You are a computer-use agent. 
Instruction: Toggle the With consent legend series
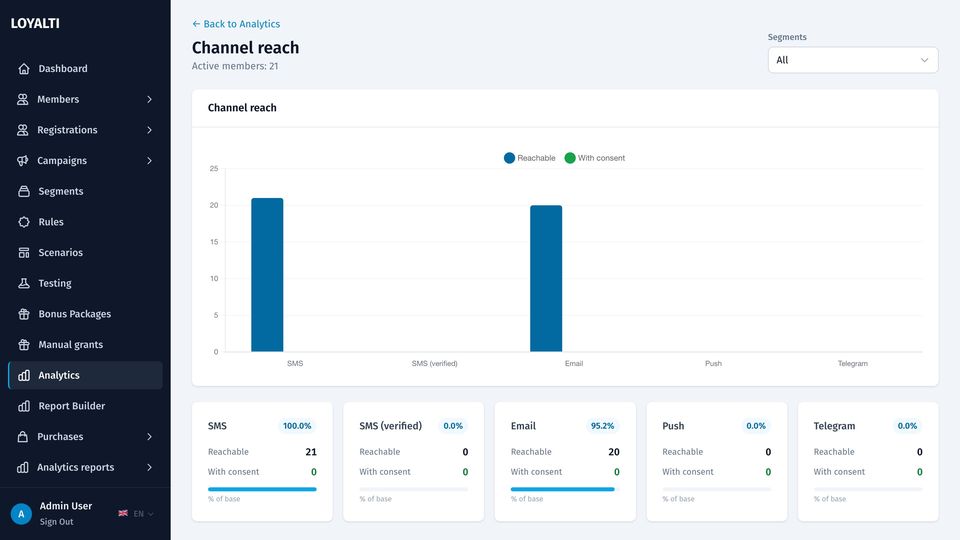[594, 158]
